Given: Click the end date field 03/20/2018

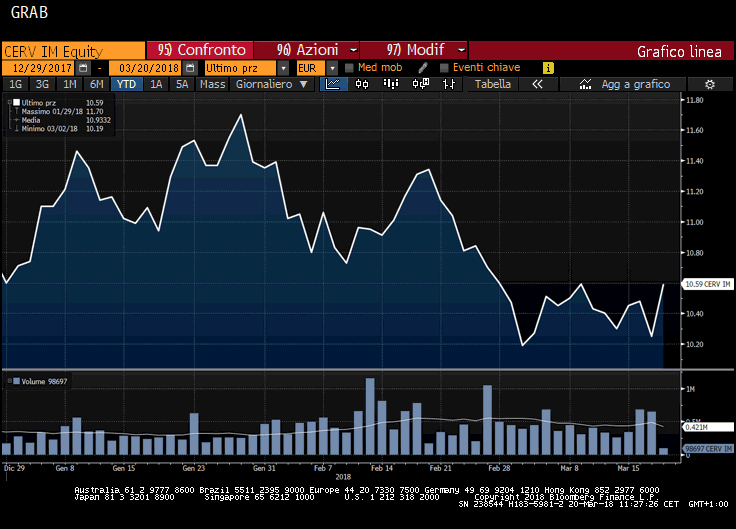Looking at the screenshot, I should (x=146, y=68).
